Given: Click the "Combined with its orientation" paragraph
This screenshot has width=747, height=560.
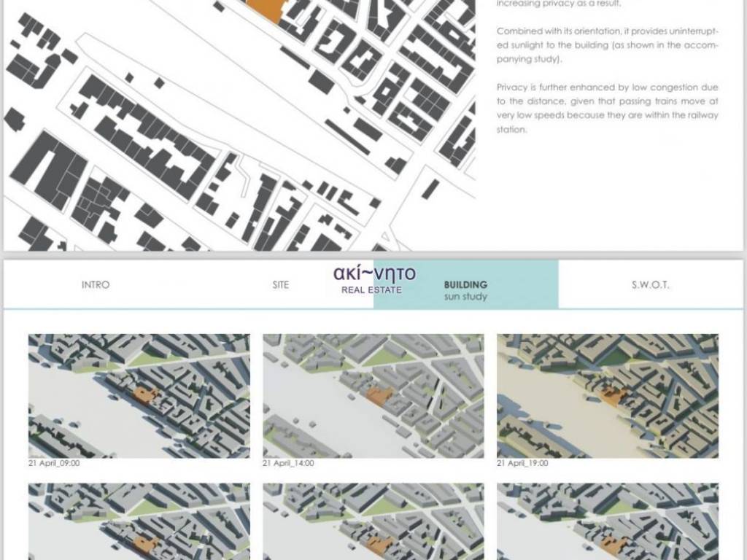Looking at the screenshot, I should pyautogui.click(x=607, y=44).
